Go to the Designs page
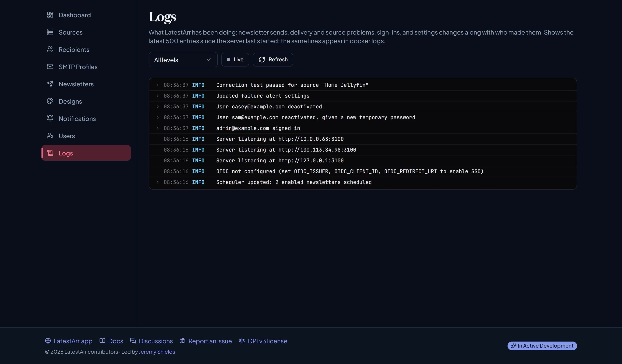The width and height of the screenshot is (622, 364). coord(86,101)
